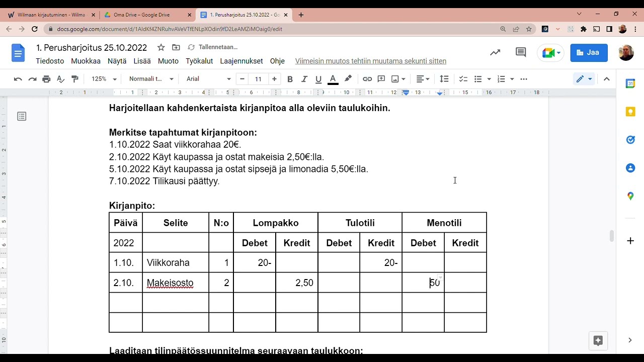Screen dimensions: 644x362
Task: Click the Redo icon in toolbar
Action: tap(32, 79)
